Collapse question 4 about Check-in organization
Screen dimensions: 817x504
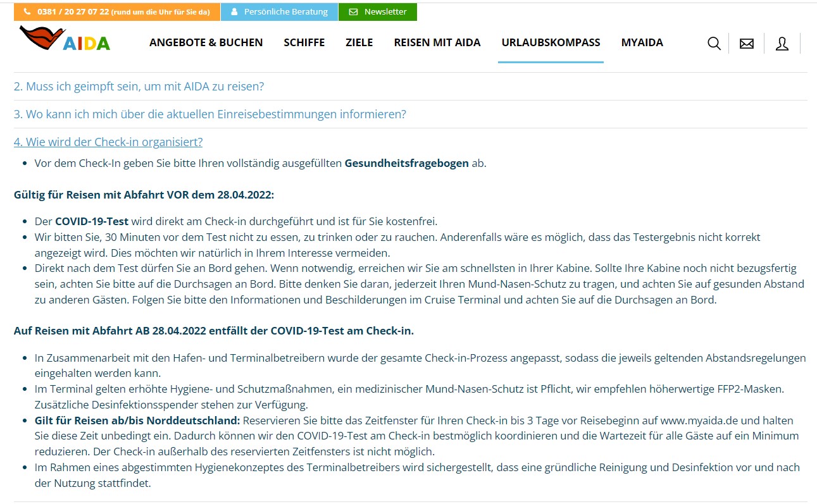pos(108,142)
